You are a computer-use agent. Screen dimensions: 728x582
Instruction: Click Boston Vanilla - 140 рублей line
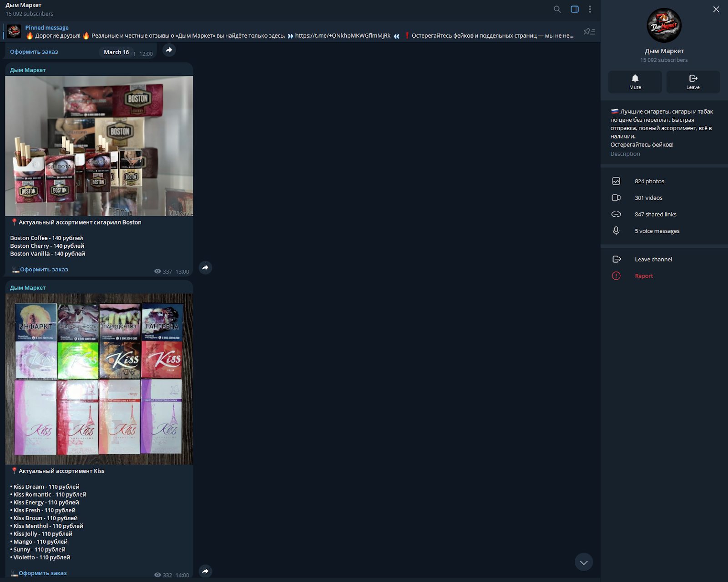(47, 254)
